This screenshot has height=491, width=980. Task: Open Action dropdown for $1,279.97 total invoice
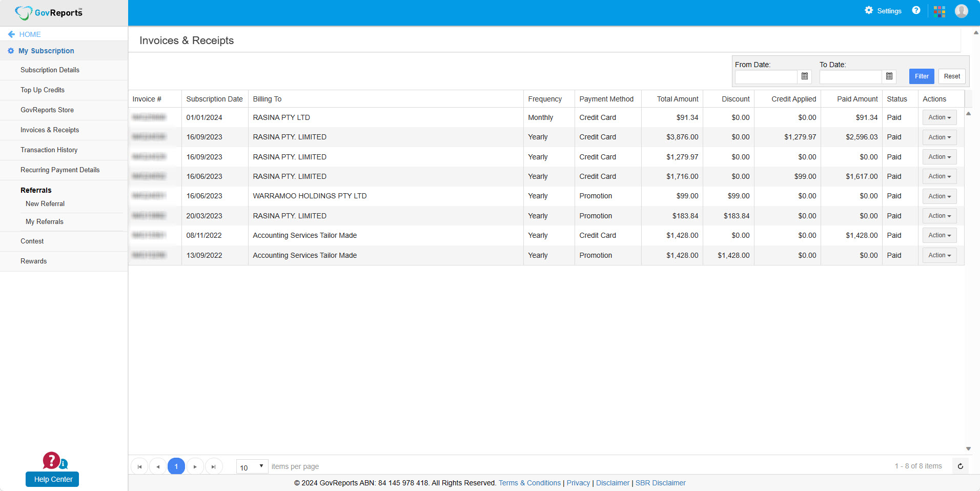[x=940, y=157]
